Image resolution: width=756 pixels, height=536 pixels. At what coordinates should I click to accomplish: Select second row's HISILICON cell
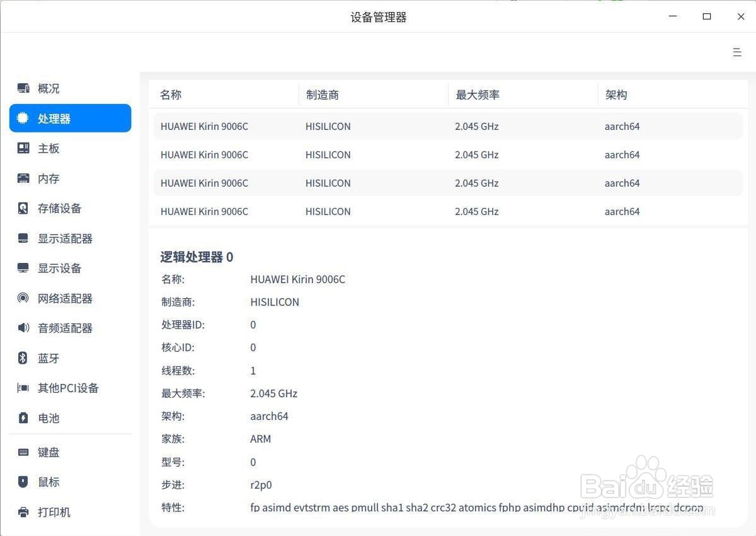tap(328, 154)
